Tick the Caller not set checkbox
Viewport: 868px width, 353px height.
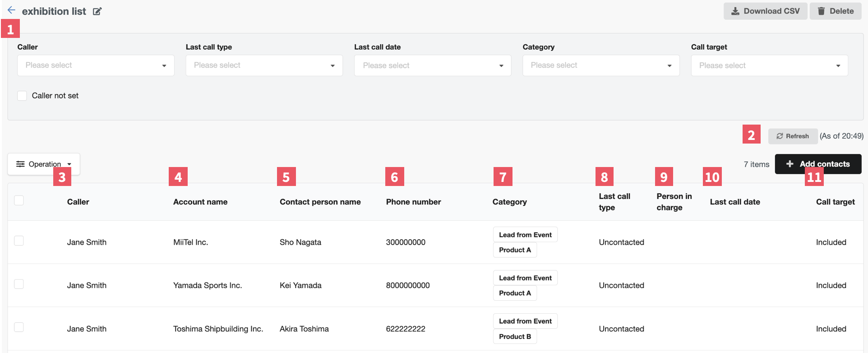(22, 96)
